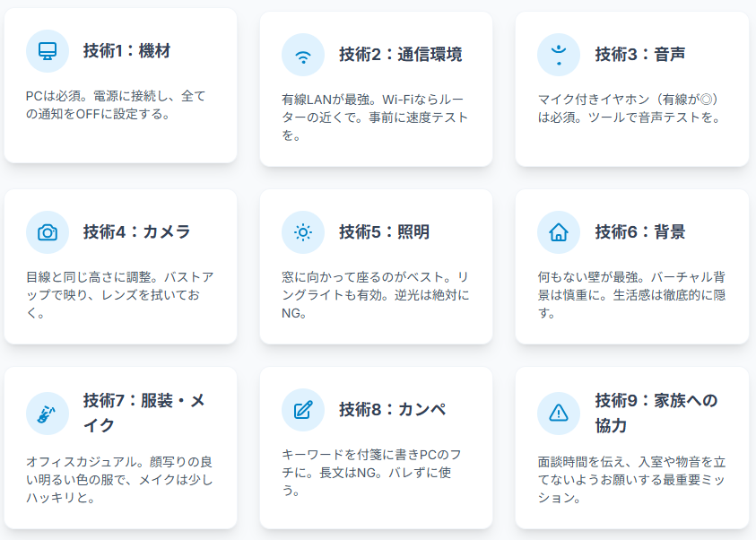Click the pencil edit icon for カンペ
756x540 pixels.
click(303, 410)
